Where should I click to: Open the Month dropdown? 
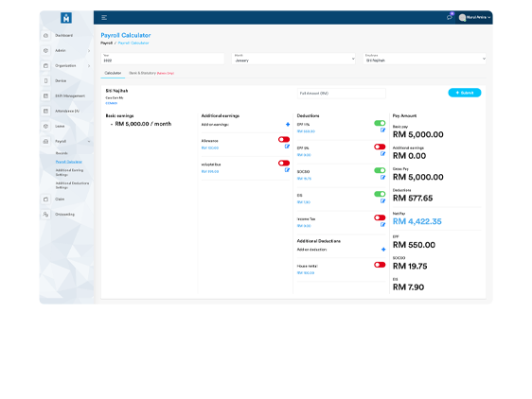(293, 59)
